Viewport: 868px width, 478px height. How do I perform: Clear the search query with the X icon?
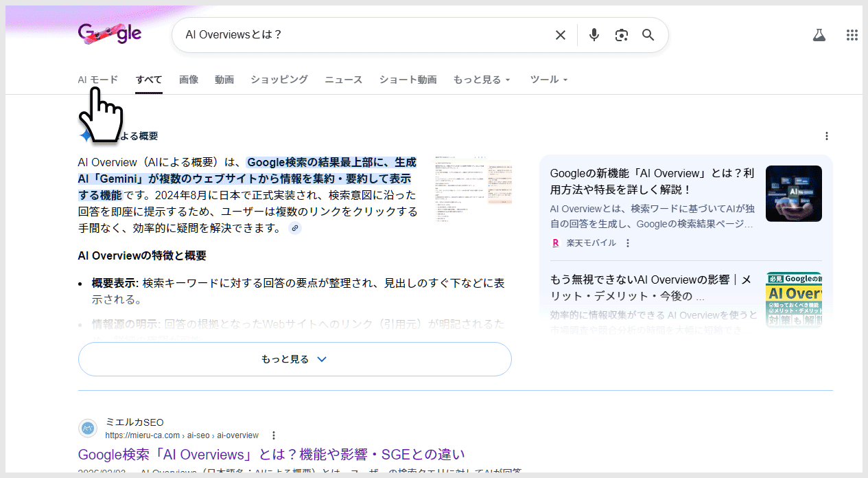tap(560, 35)
